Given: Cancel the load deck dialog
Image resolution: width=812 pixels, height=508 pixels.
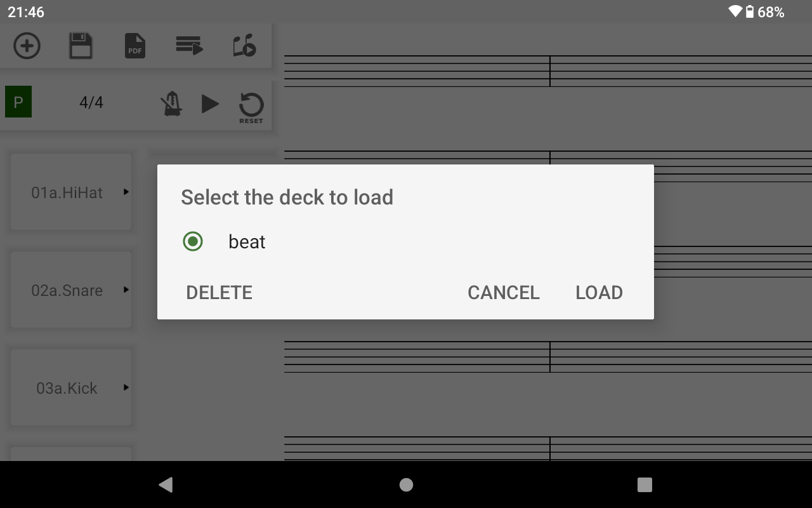Looking at the screenshot, I should 504,293.
